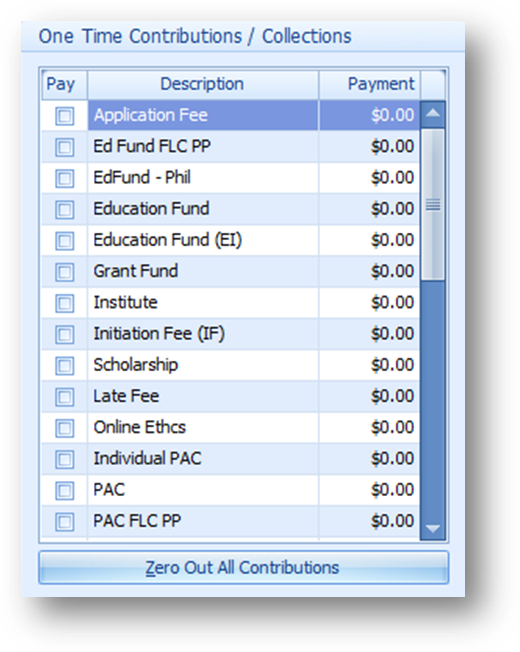Tick the Ed Fund FLC PP checkbox
The width and height of the screenshot is (520, 652).
click(64, 147)
